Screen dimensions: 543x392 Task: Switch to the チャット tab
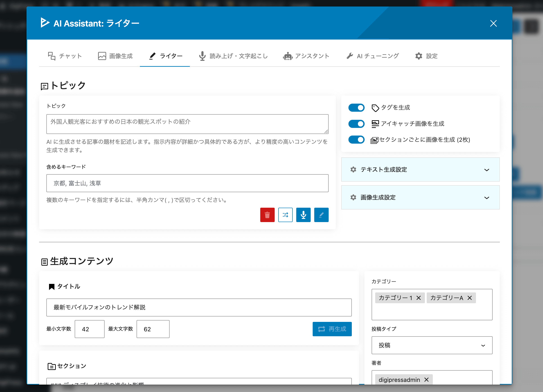tap(65, 56)
